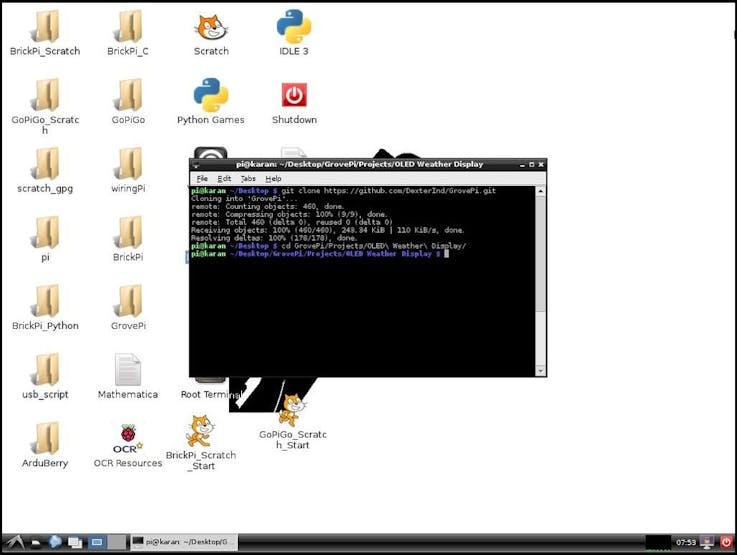
Task: Click the 07:53 clock in taskbar
Action: 686,542
